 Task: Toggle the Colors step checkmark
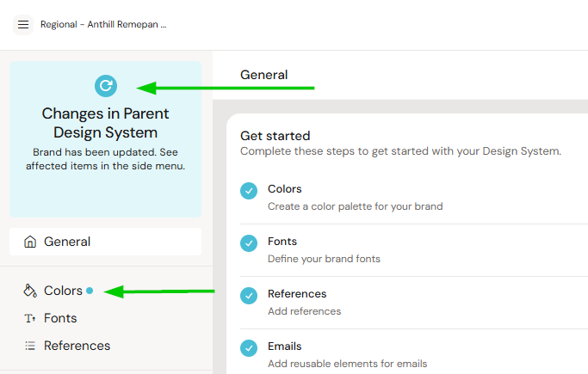tap(249, 191)
